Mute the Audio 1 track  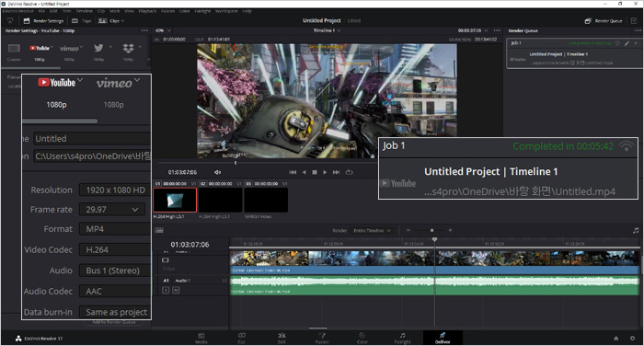point(176,290)
